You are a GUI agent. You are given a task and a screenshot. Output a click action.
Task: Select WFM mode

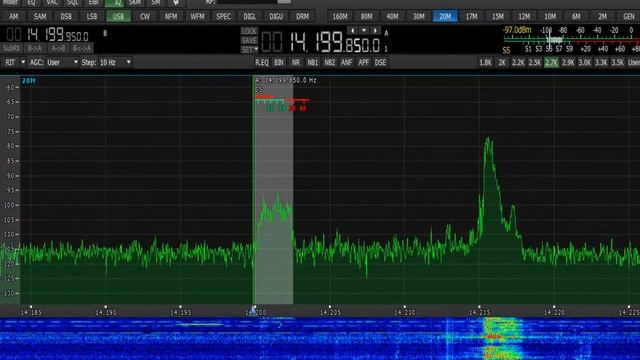click(197, 17)
